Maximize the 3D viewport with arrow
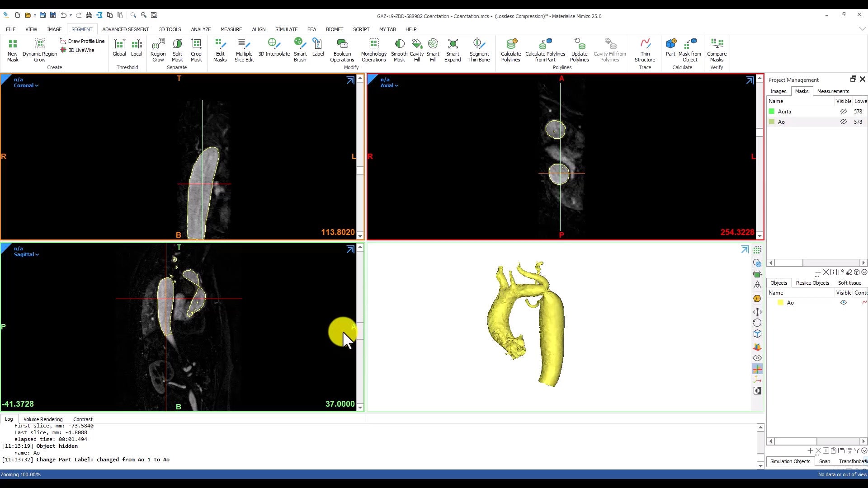 745,249
